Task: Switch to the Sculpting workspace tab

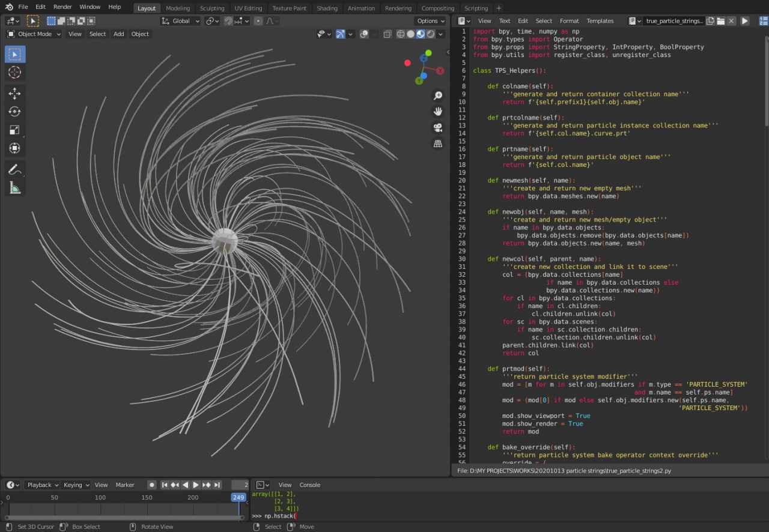Action: tap(211, 8)
